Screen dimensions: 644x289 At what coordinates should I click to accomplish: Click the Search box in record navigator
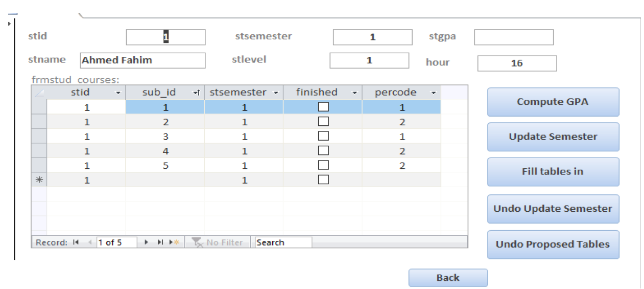283,242
